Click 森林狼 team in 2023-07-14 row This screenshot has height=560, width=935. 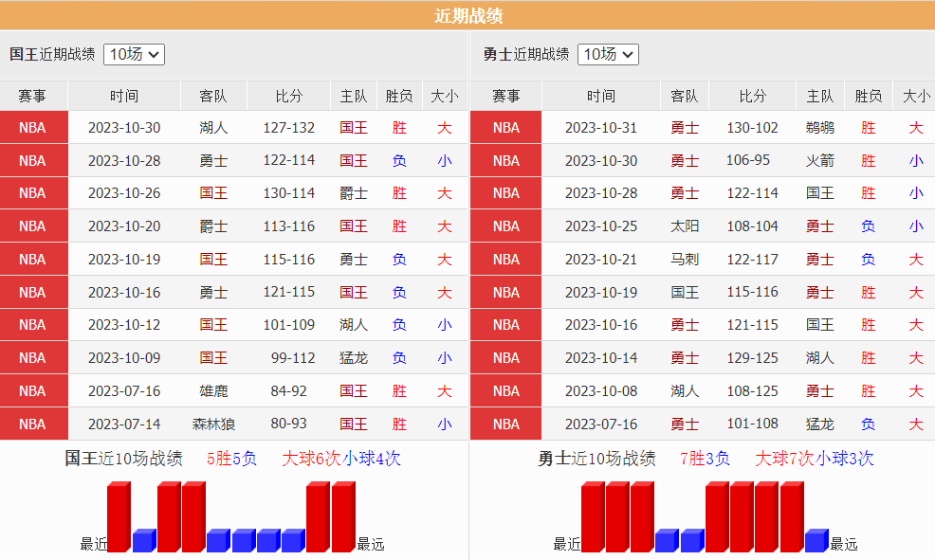(213, 425)
